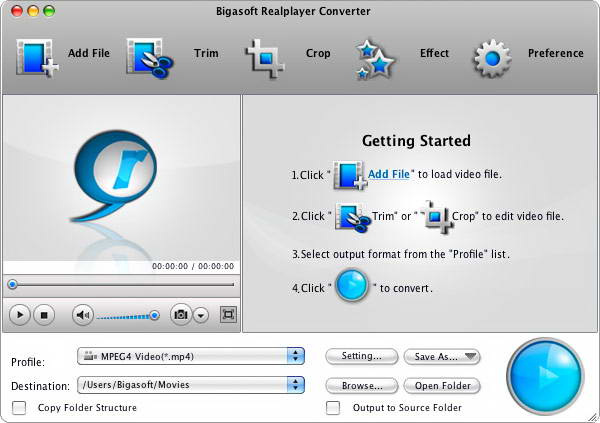Open Preference gear icon
The width and height of the screenshot is (600, 423).
click(492, 57)
